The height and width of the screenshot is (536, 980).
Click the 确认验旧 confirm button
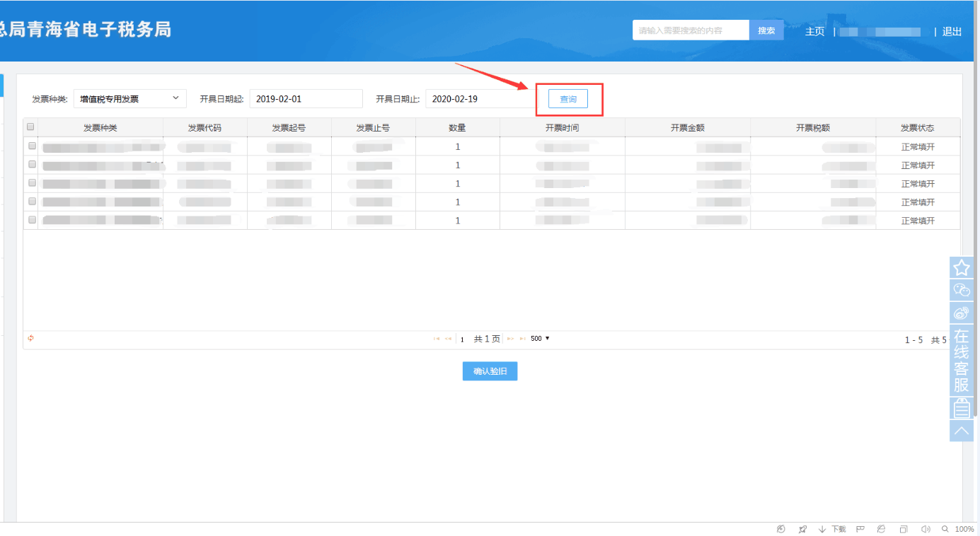490,371
